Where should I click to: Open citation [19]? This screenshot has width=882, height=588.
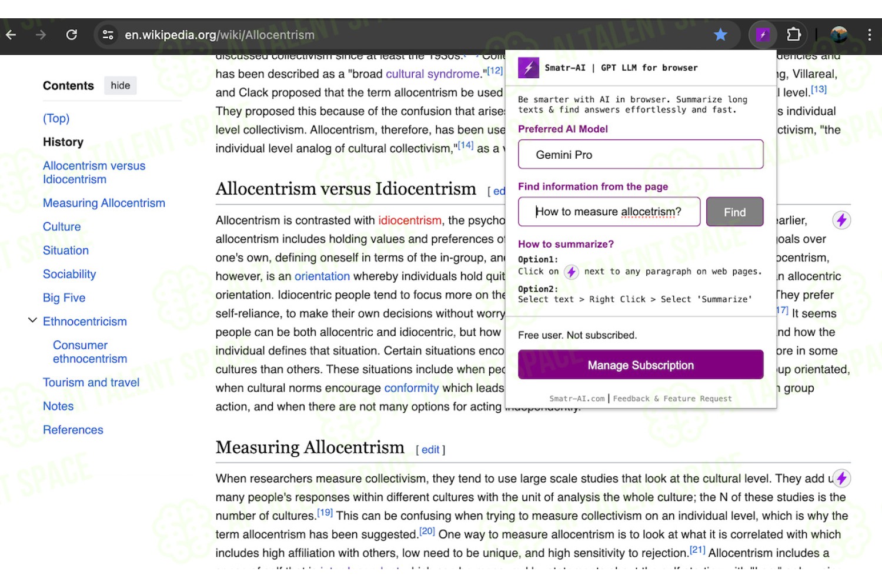coord(325,512)
